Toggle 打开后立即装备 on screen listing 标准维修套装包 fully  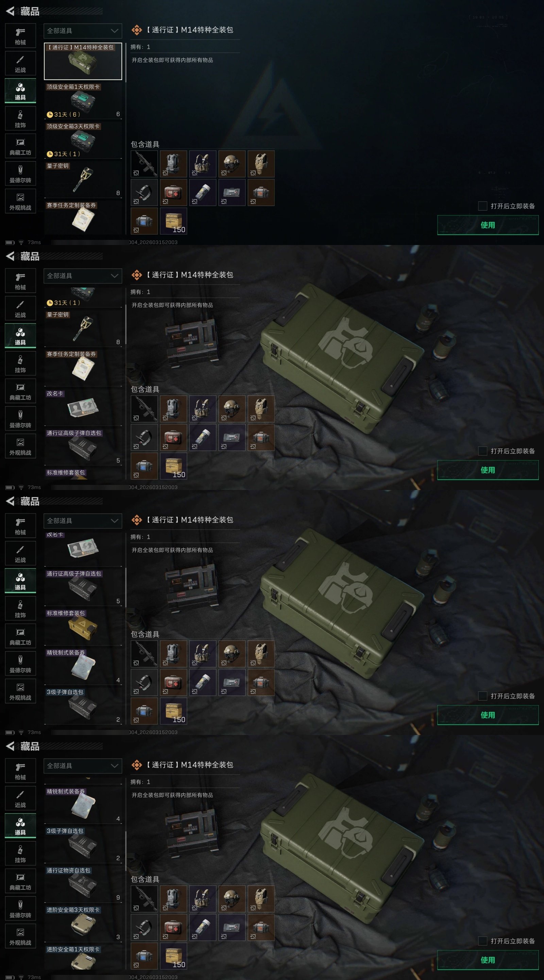[x=482, y=696]
